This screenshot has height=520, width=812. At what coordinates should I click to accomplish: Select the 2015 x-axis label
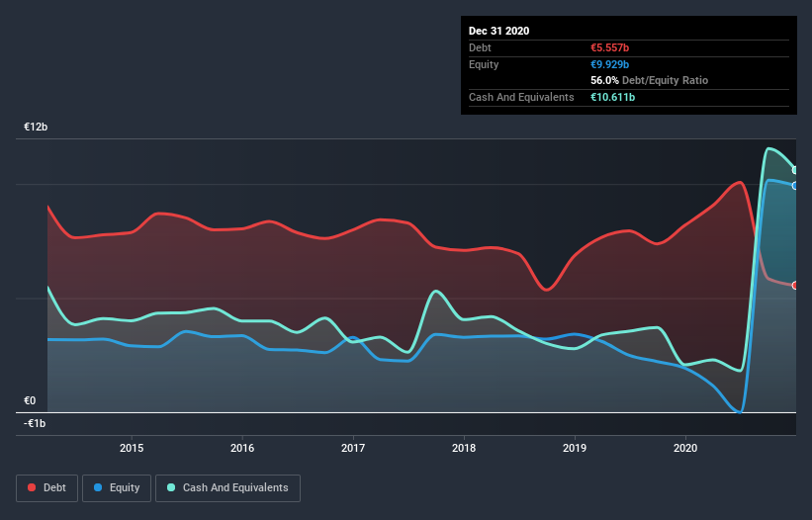click(132, 448)
